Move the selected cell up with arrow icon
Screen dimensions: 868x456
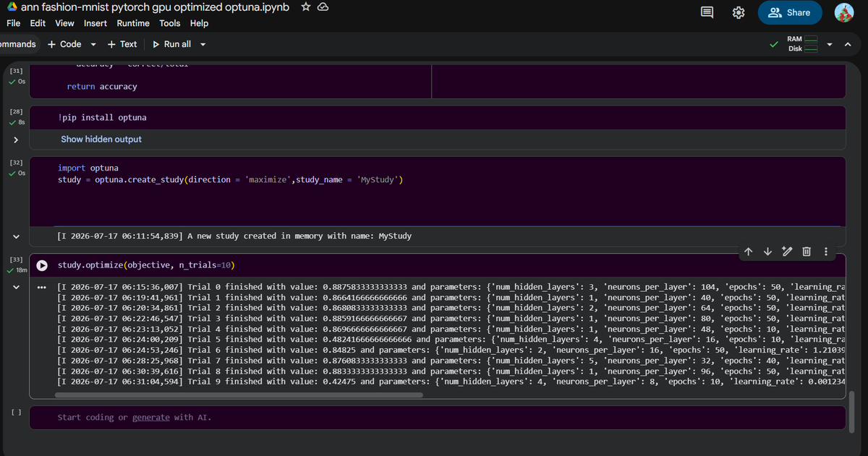coord(749,251)
